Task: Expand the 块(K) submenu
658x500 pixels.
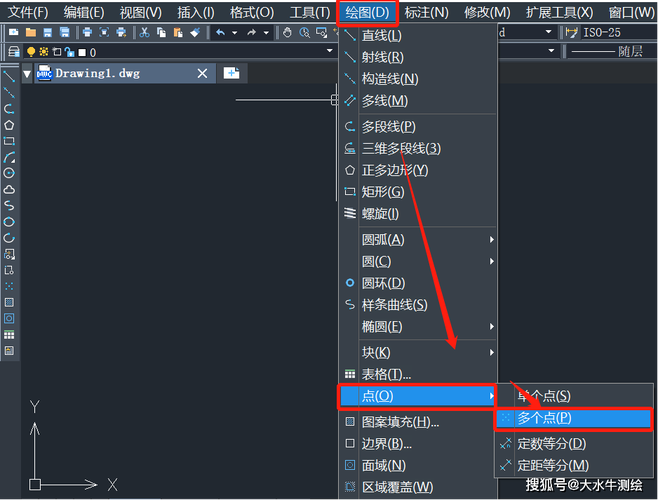Action: coord(491,353)
